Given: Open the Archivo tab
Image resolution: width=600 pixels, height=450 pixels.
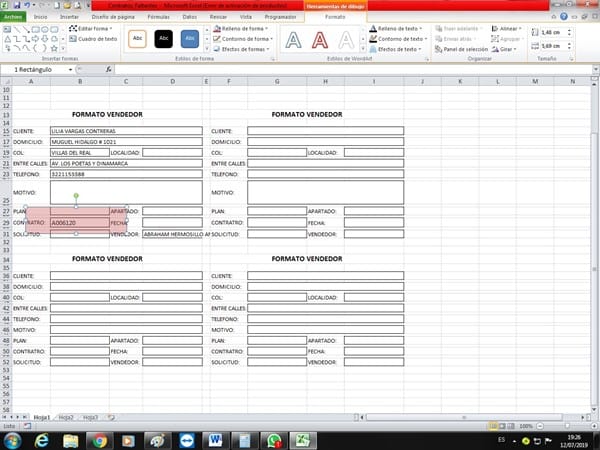Looking at the screenshot, I should click(13, 17).
